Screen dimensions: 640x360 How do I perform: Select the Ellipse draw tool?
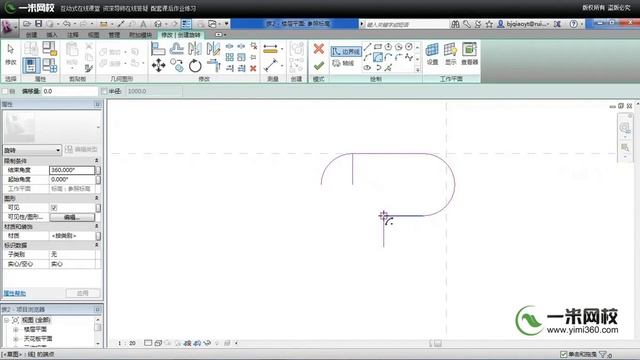[x=367, y=67]
